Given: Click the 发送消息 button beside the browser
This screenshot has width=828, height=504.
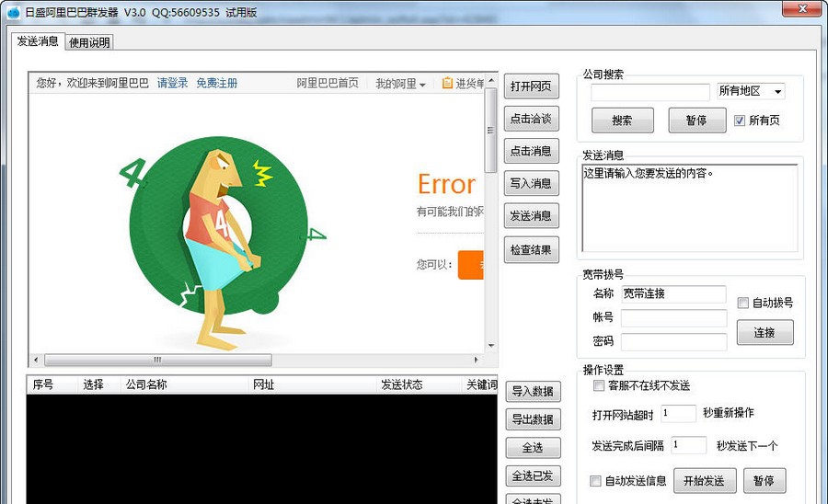Looking at the screenshot, I should tap(531, 216).
